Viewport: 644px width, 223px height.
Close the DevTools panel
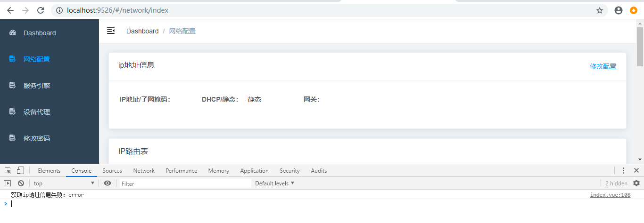pyautogui.click(x=636, y=170)
